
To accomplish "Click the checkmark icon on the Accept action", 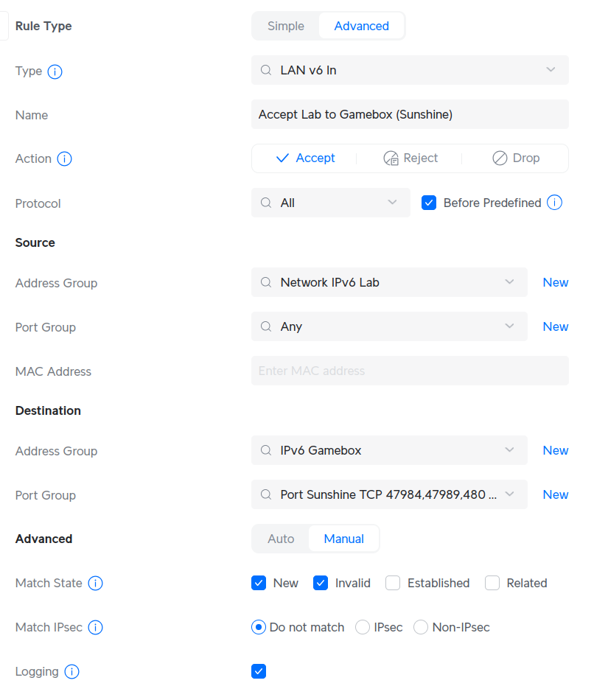I will pyautogui.click(x=283, y=158).
